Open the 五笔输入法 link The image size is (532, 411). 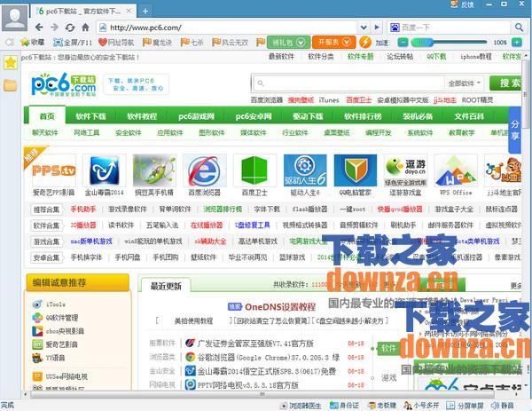tap(162, 225)
